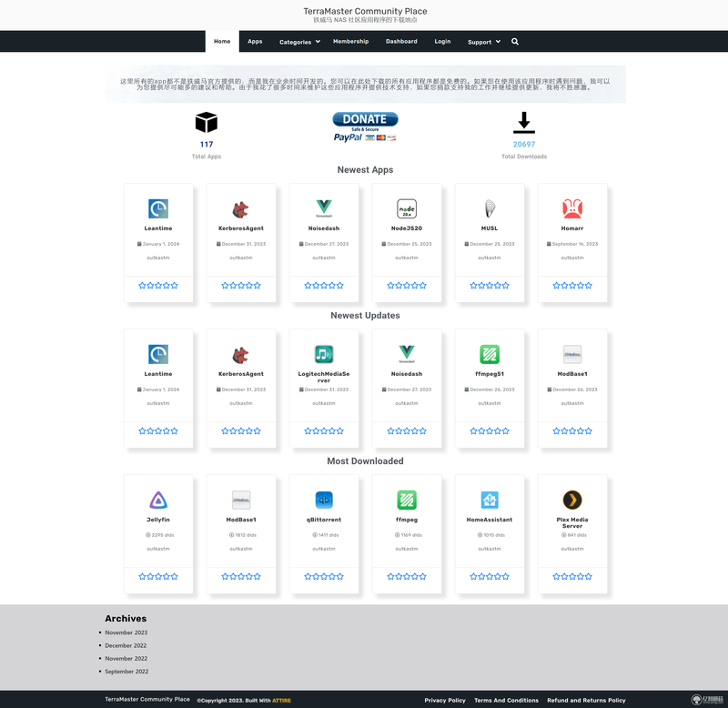
Task: Click the MUSL app title
Action: click(490, 228)
